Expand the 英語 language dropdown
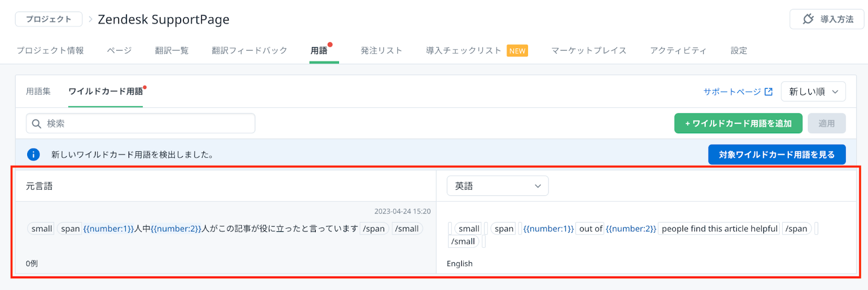The image size is (868, 290). pyautogui.click(x=497, y=186)
